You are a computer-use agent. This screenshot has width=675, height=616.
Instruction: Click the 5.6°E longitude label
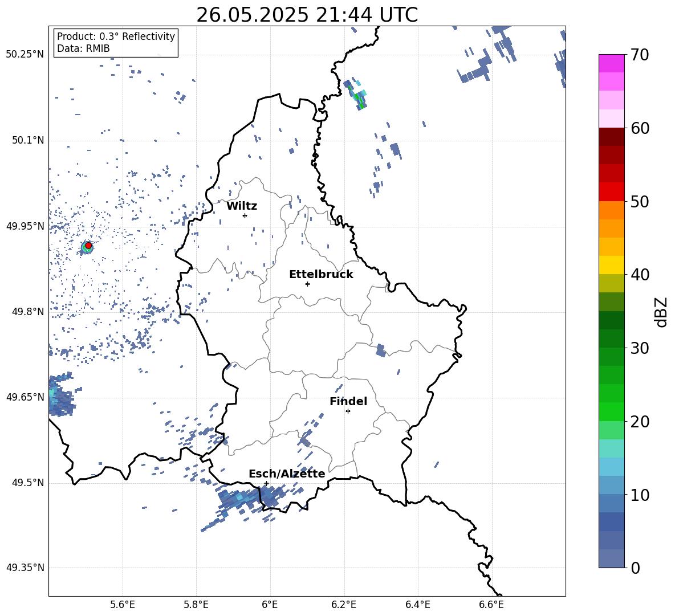coord(123,605)
